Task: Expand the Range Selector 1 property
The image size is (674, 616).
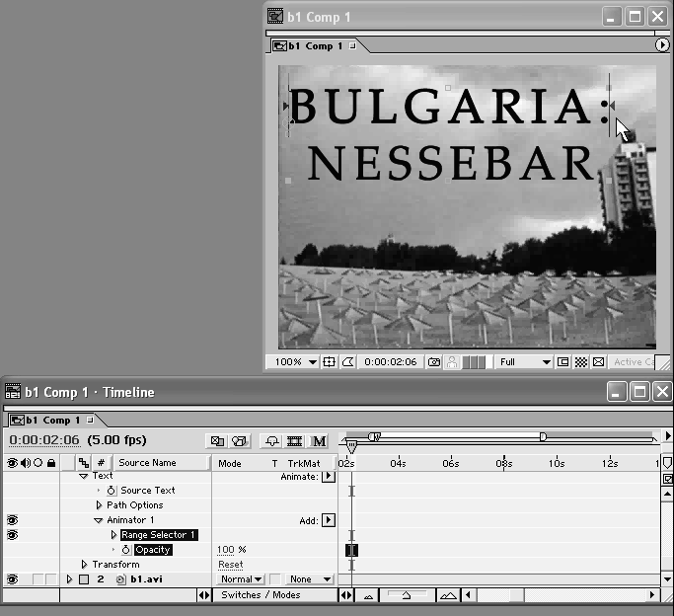Action: (113, 535)
